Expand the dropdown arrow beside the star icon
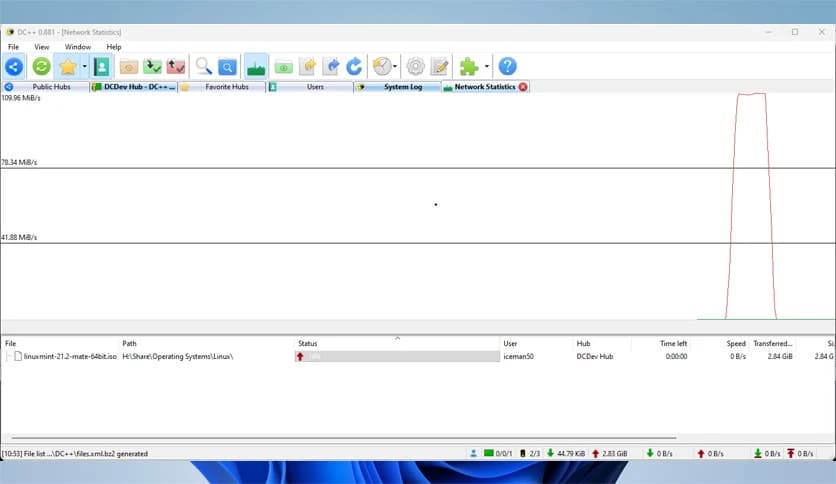The width and height of the screenshot is (836, 484). (x=84, y=67)
